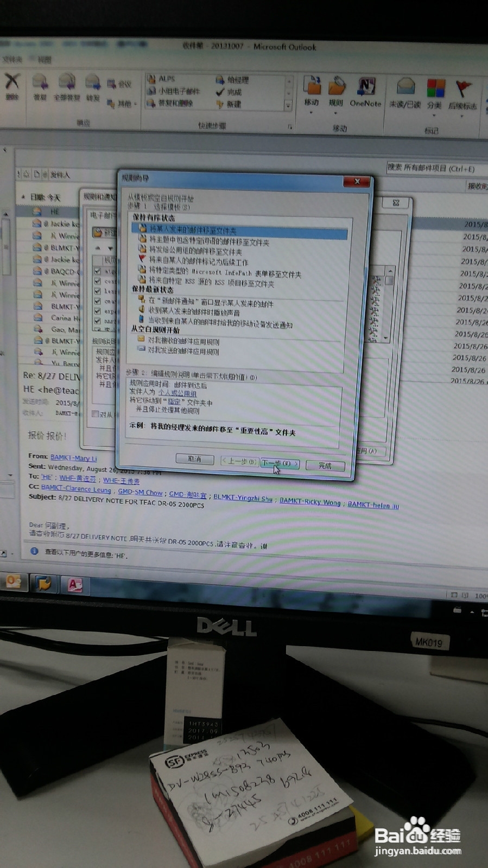
Task: Click 完成 button in Rules Wizard
Action: [x=325, y=465]
